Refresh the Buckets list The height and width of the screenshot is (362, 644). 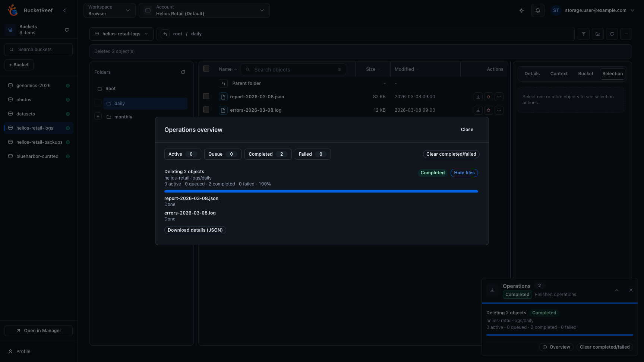pyautogui.click(x=67, y=30)
